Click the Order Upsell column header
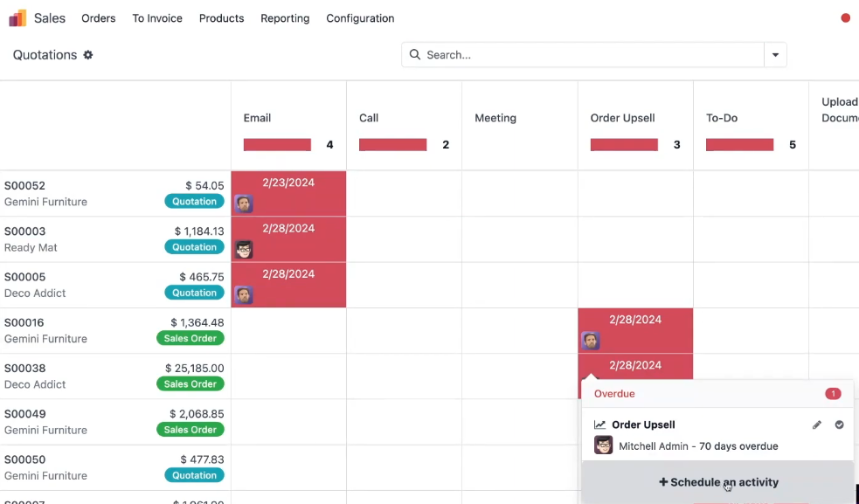This screenshot has height=504, width=859. tap(622, 118)
